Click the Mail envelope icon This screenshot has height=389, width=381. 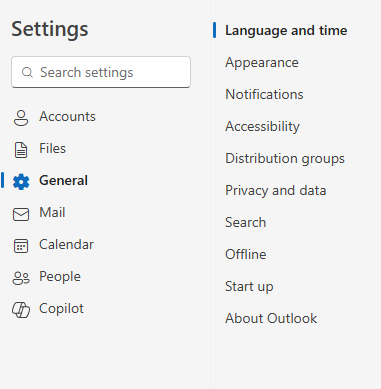(21, 214)
